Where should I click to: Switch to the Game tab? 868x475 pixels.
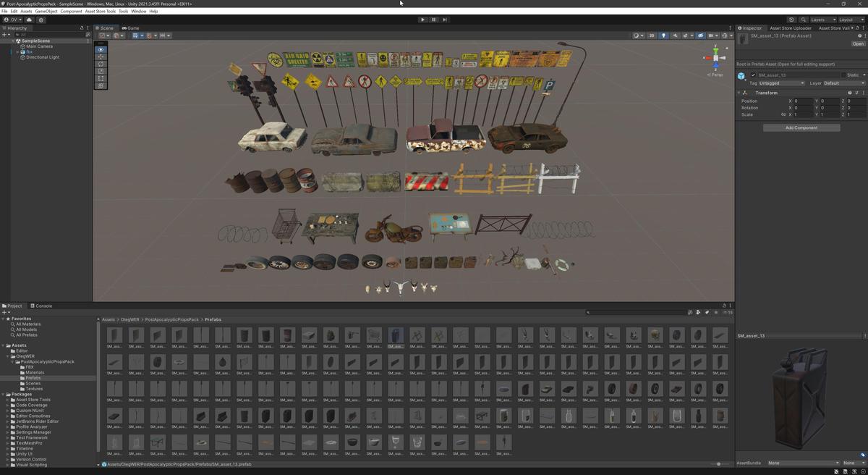pyautogui.click(x=130, y=28)
